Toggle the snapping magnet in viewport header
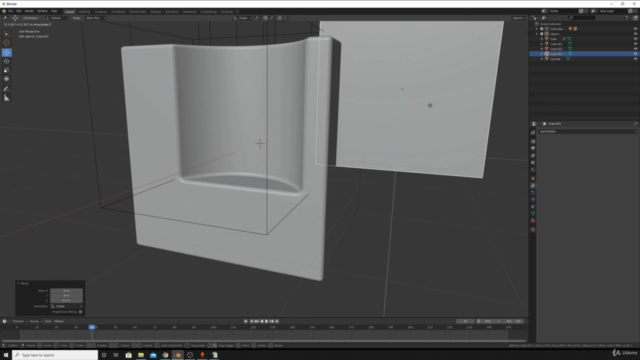Viewport: 640px width, 360px height. coord(265,18)
